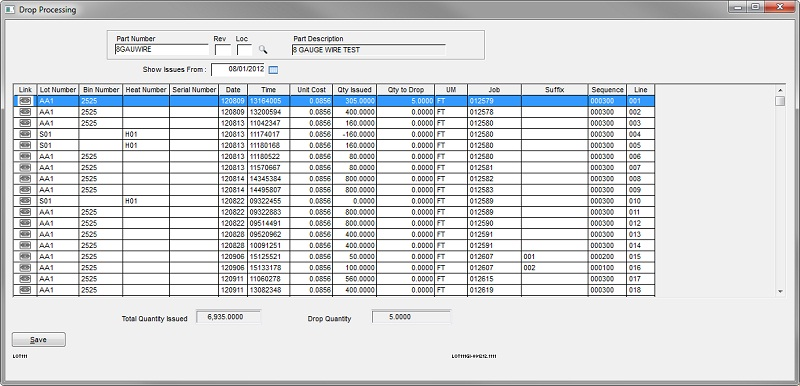
Task: Click time value 13082348
Action: [x=268, y=290]
